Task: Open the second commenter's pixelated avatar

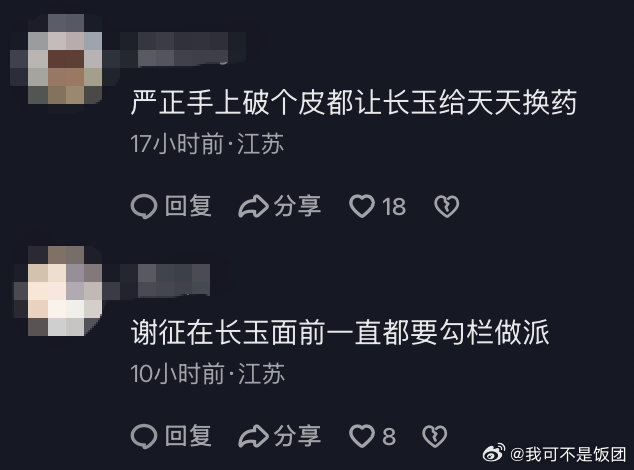Action: (65, 290)
